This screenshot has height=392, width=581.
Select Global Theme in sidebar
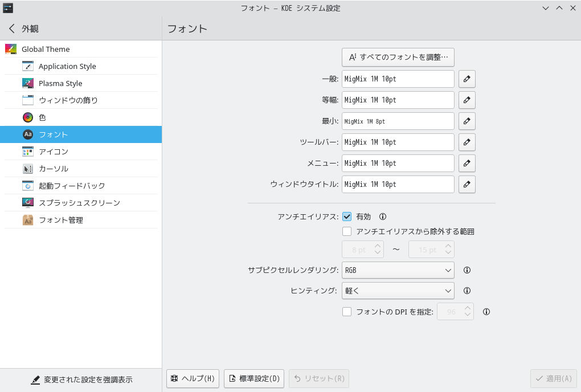pos(81,49)
